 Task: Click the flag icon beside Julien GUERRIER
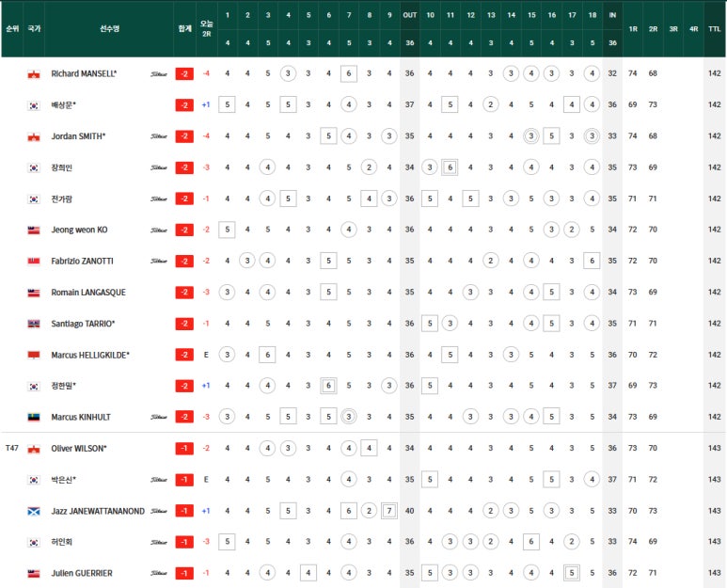33,574
